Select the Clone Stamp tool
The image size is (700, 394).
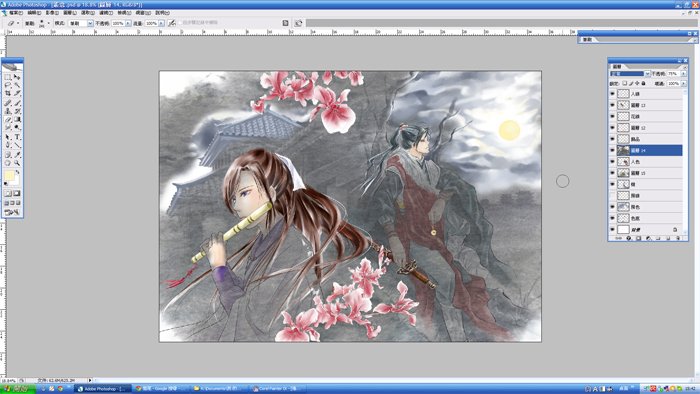click(8, 111)
